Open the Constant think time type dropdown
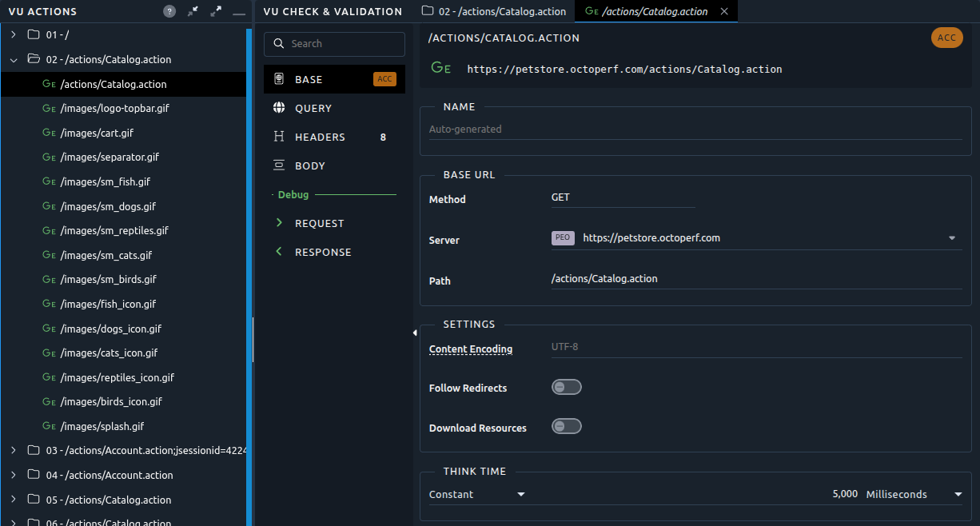 coord(477,494)
